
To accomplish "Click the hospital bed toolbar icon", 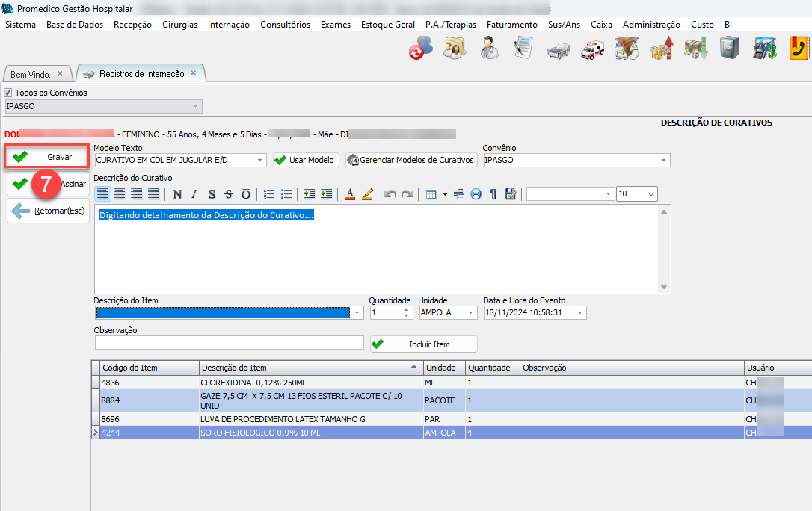I will (556, 49).
